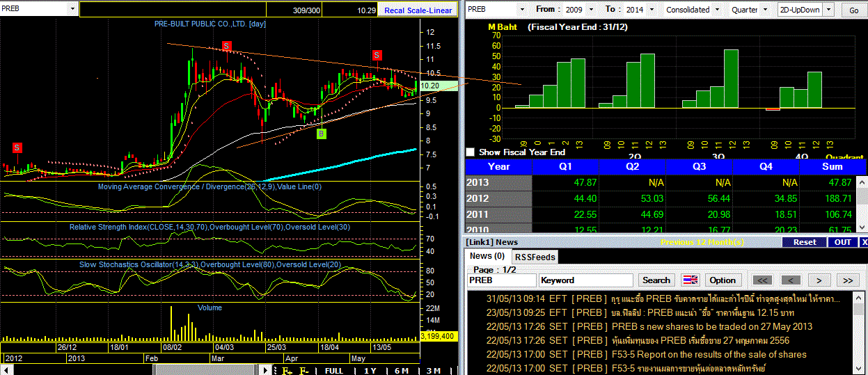Click the green B buy signal marker
The image size is (868, 375).
point(321,134)
